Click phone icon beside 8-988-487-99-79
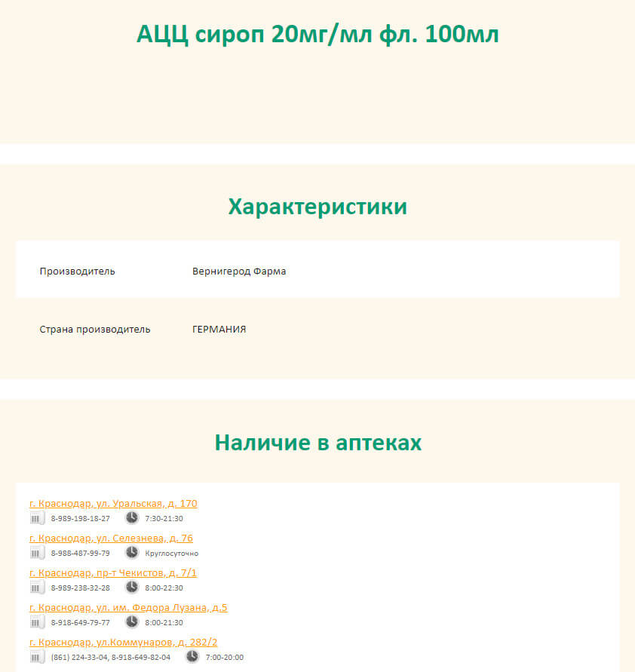 (x=37, y=553)
